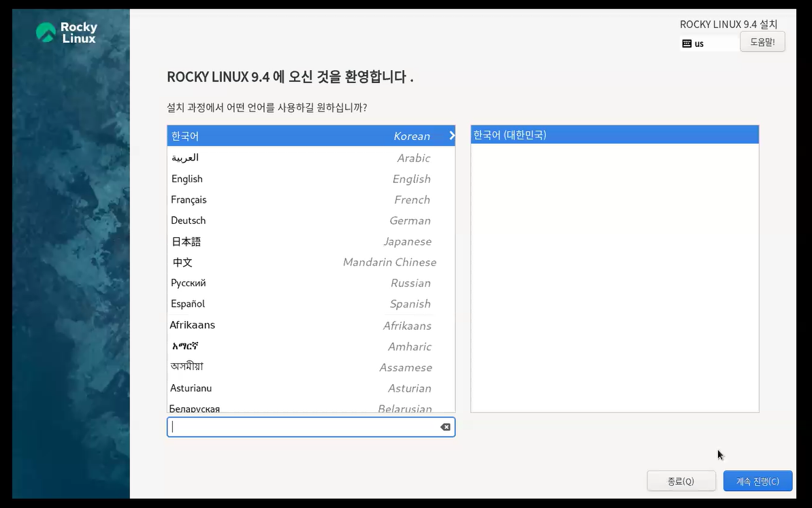Select Arabic in the language list
Image resolution: width=812 pixels, height=508 pixels.
click(311, 158)
